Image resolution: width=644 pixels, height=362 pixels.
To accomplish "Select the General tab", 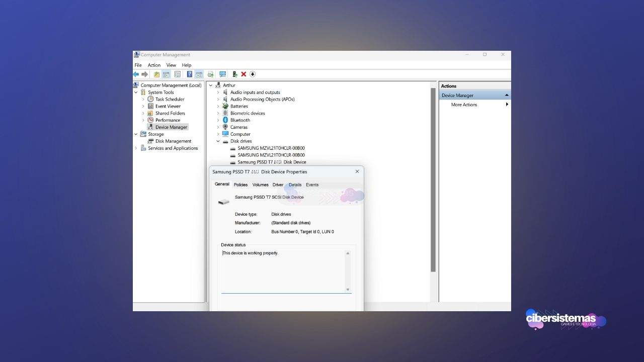I will (222, 184).
